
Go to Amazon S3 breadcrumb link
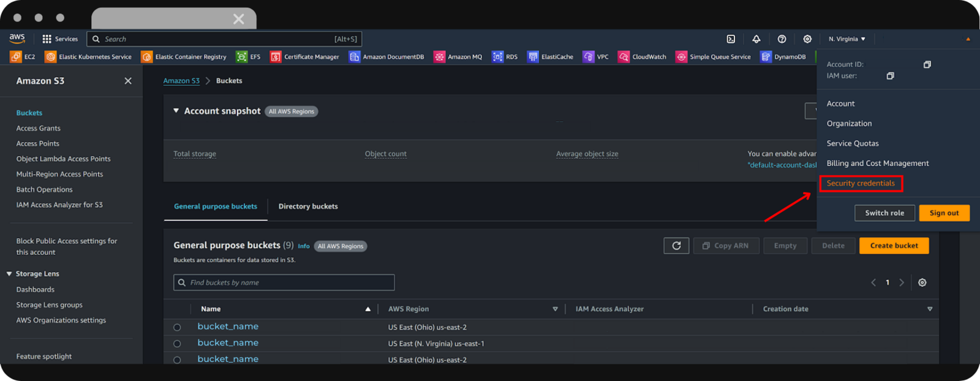[x=181, y=81]
